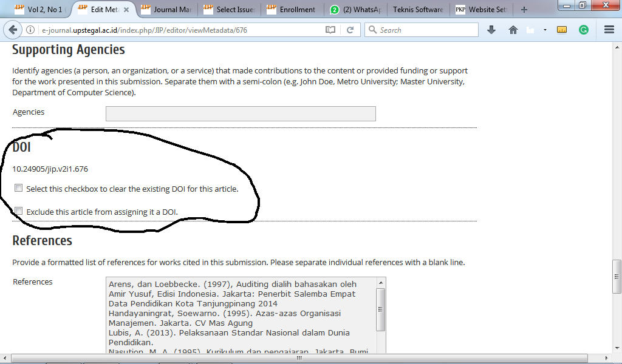Open the site information icon in address bar
The width and height of the screenshot is (622, 364).
(30, 30)
